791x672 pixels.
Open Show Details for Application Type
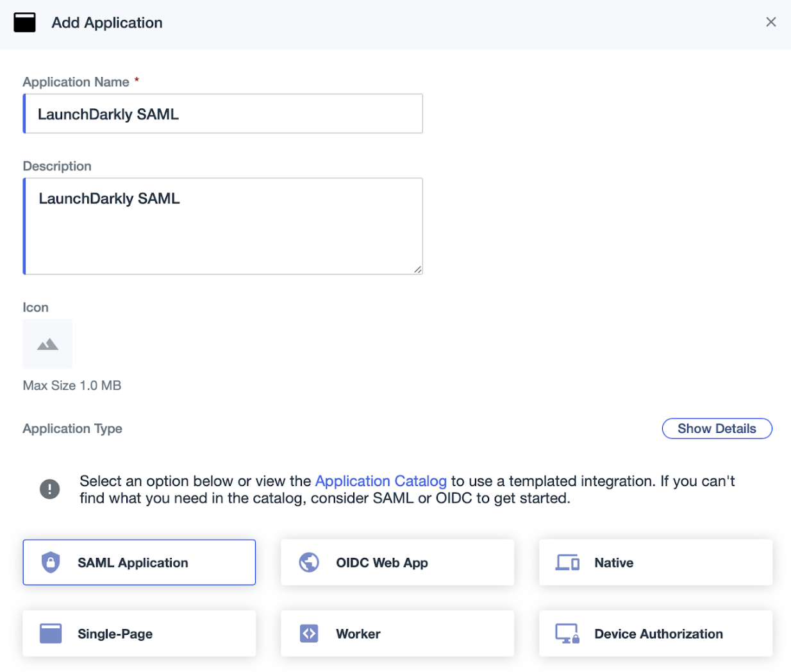coord(717,428)
